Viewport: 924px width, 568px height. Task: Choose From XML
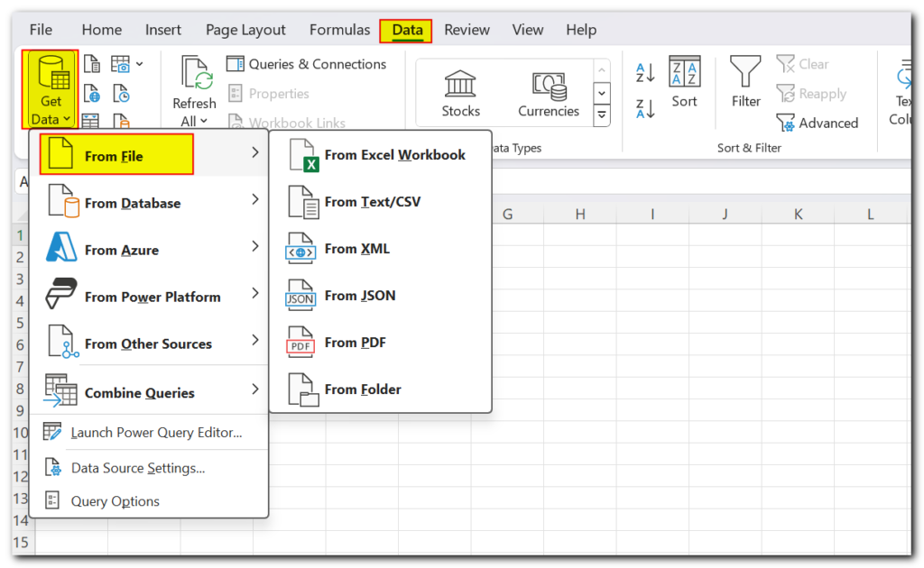tap(380, 249)
